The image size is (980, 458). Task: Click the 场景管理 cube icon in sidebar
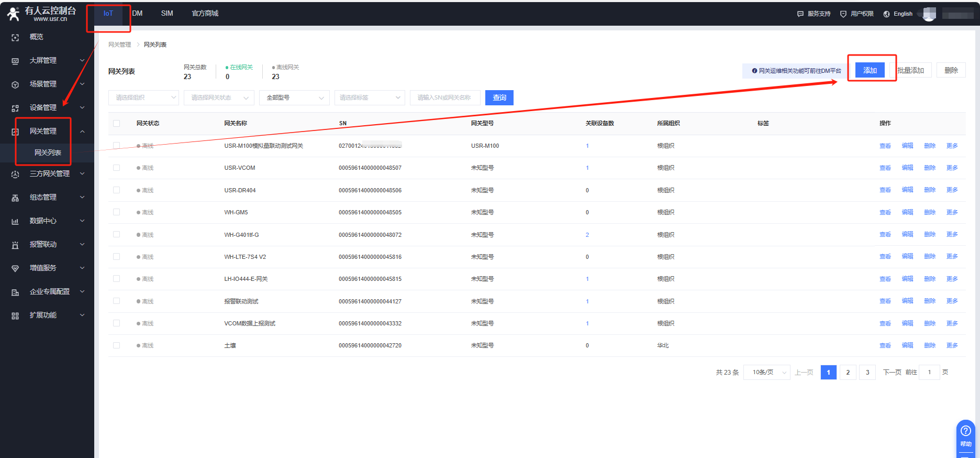click(x=15, y=84)
